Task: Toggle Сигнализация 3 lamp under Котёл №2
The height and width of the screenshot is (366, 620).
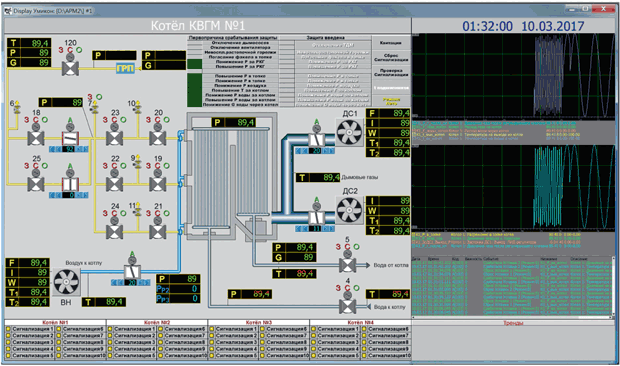Action: [x=110, y=342]
